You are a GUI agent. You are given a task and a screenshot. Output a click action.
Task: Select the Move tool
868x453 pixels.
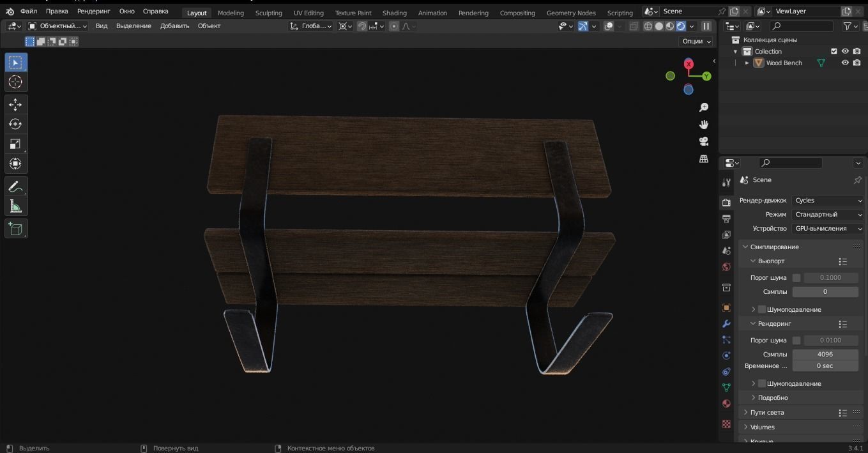[x=16, y=104]
